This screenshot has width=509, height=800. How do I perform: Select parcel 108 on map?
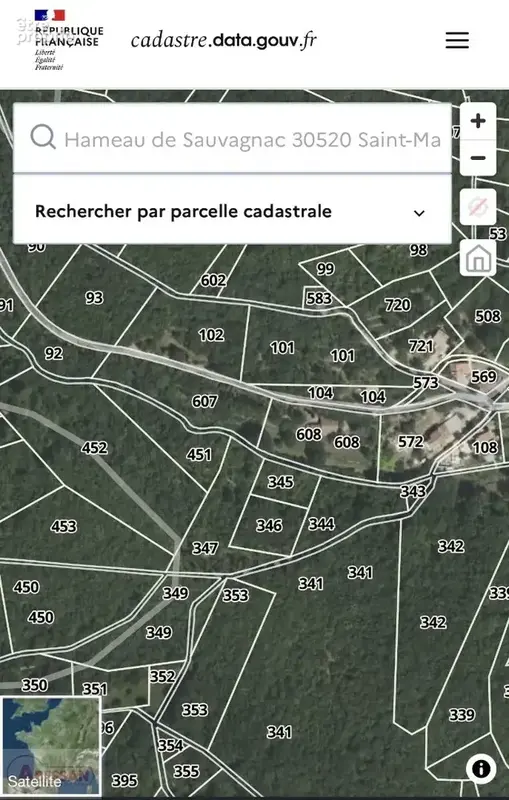(x=485, y=447)
